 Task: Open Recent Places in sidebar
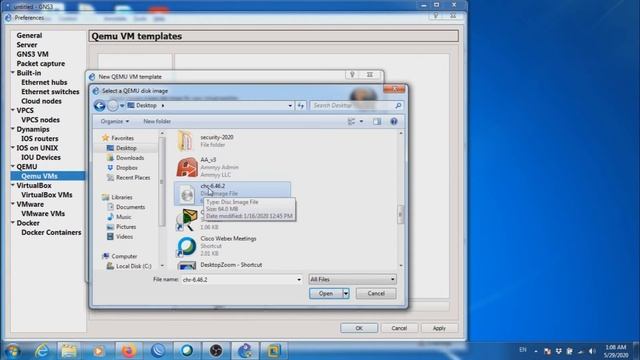coord(133,178)
